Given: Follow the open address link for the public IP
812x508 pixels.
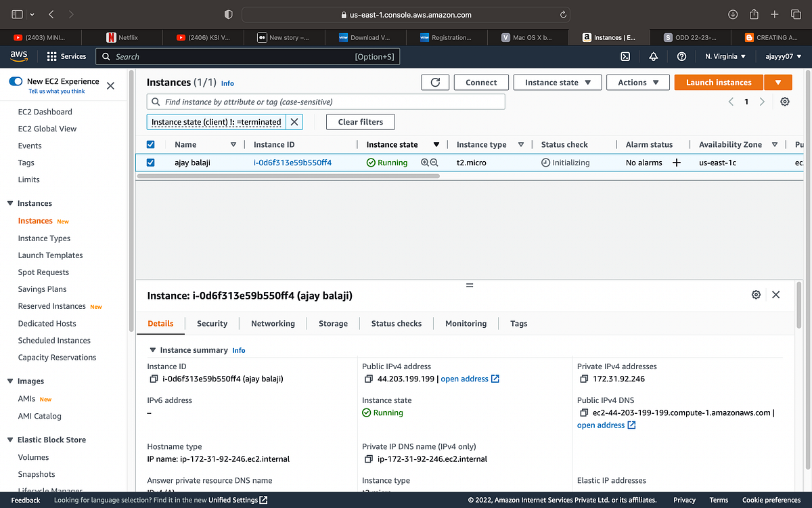Looking at the screenshot, I should [x=466, y=379].
